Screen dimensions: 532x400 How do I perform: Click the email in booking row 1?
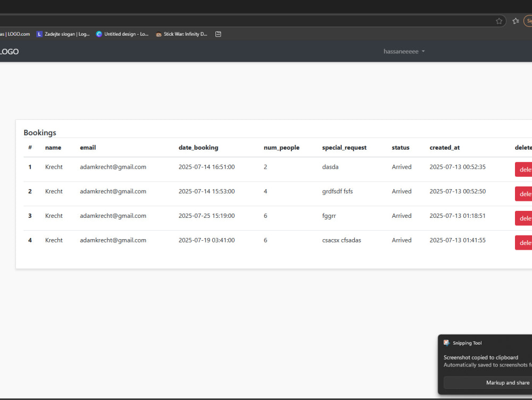pos(113,167)
